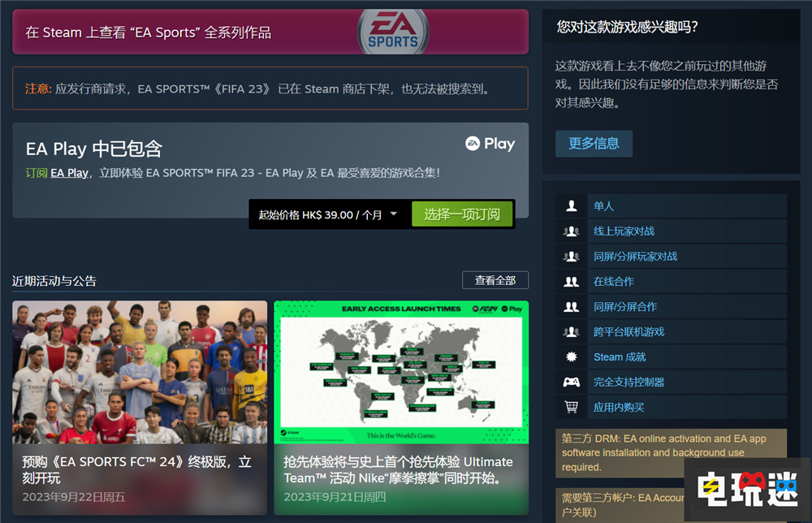Select the 在线合作 co-op icon
The height and width of the screenshot is (523, 812).
tap(571, 281)
